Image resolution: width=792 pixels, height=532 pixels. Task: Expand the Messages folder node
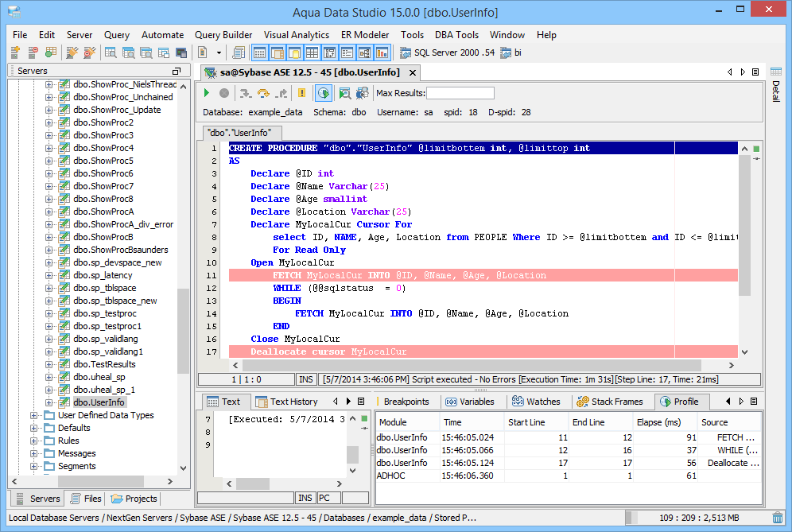34,453
